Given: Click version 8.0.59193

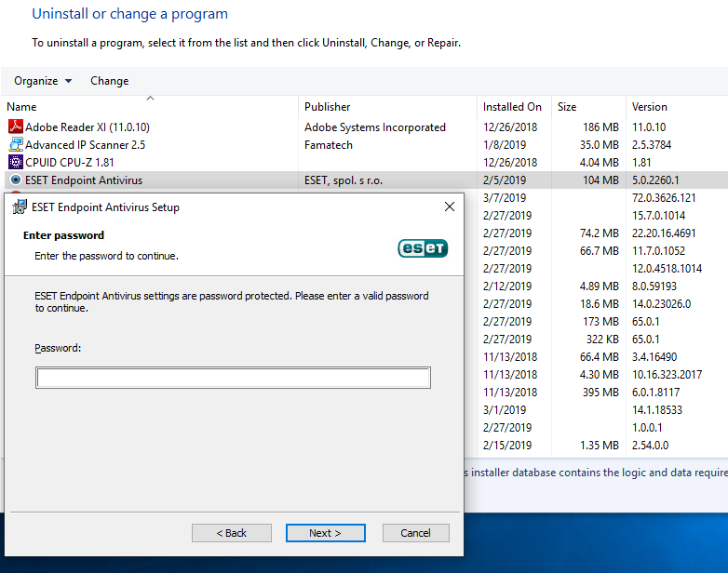Looking at the screenshot, I should click(x=654, y=286).
